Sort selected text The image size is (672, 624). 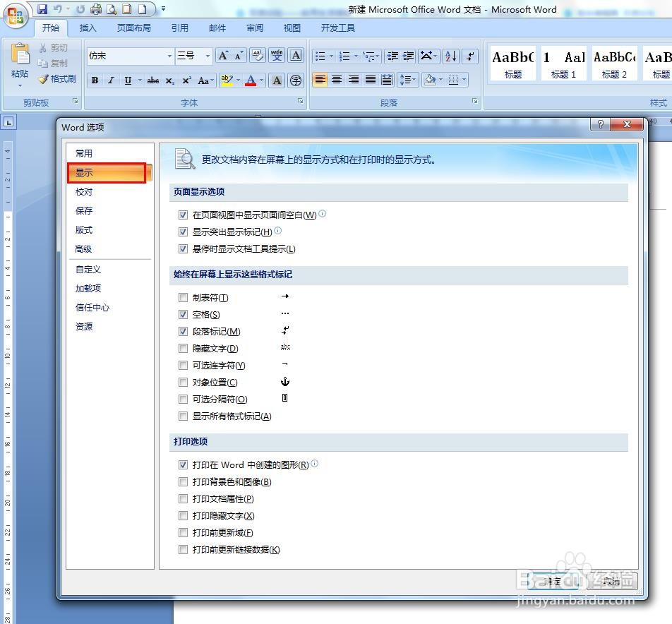point(451,56)
